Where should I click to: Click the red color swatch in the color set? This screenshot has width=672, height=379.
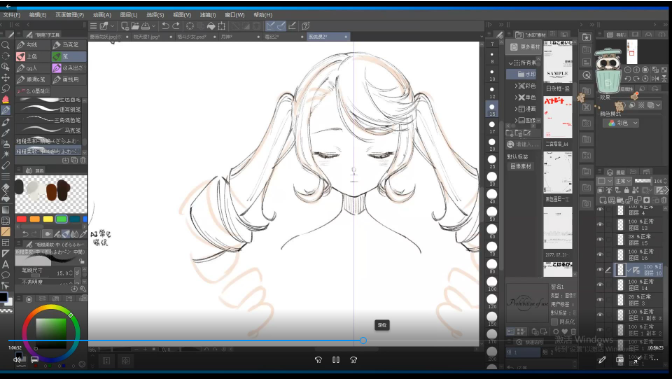coord(21,219)
